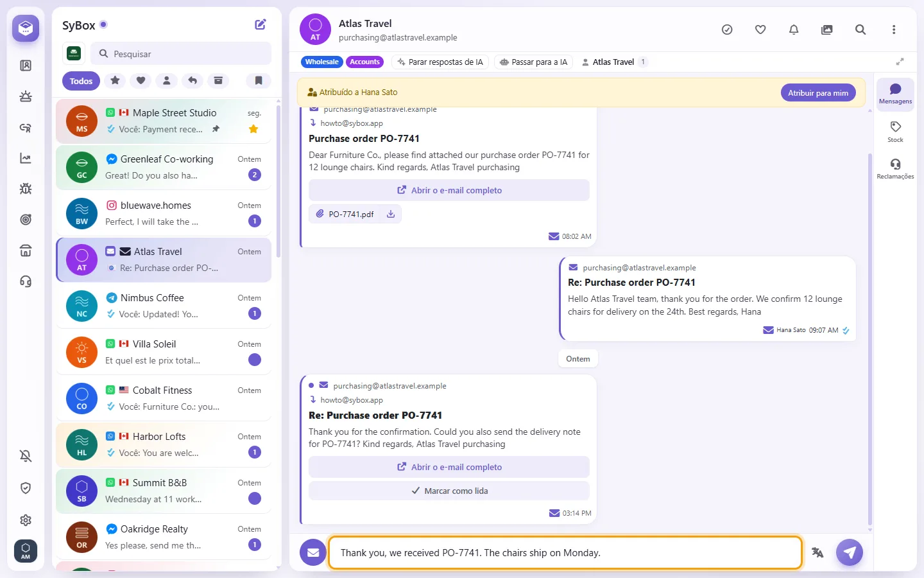
Task: Open Summit B&B conversation
Action: (164, 491)
